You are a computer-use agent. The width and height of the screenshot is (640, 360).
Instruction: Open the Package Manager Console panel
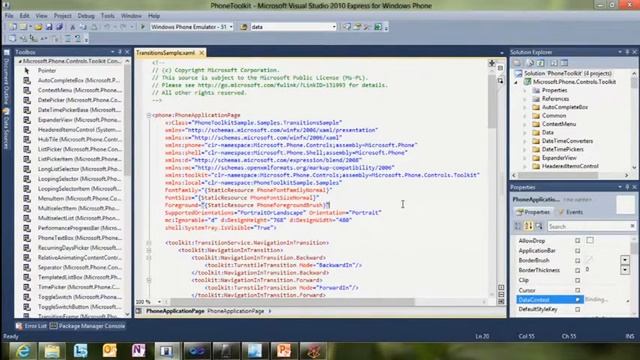click(x=88, y=326)
